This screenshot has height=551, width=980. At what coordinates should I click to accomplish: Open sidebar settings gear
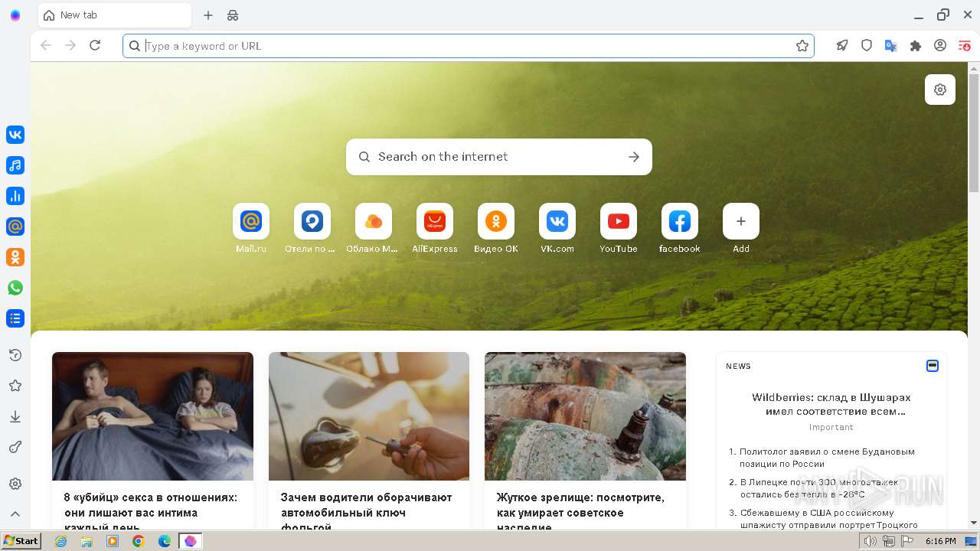[x=15, y=484]
